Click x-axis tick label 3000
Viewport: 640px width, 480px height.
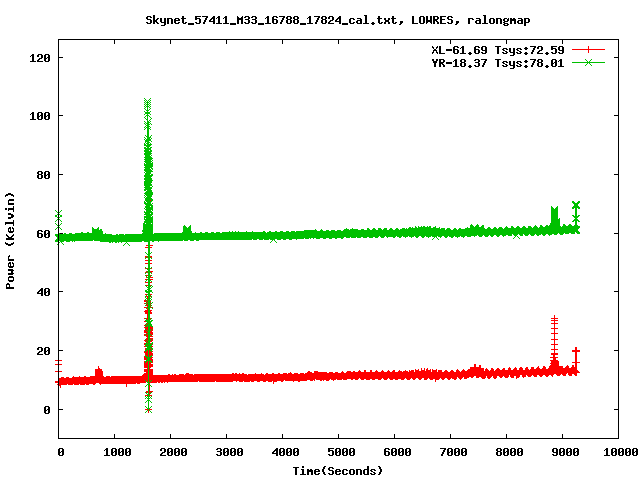click(229, 452)
